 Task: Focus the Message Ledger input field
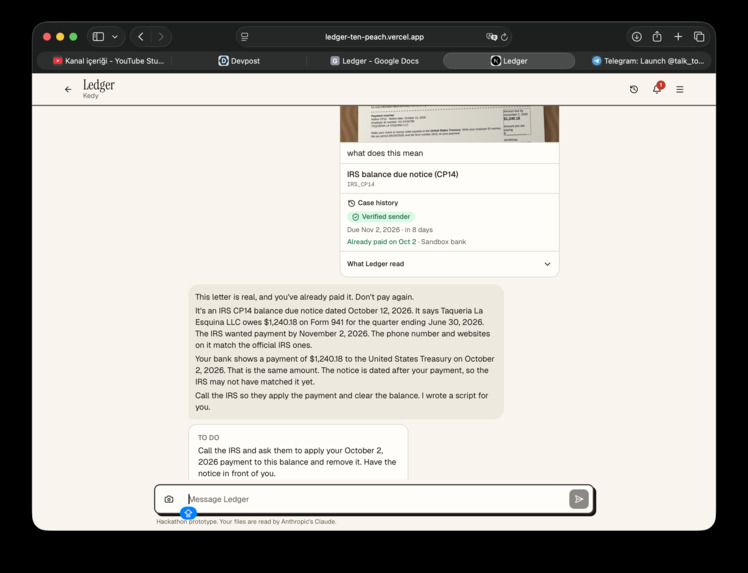[374, 499]
